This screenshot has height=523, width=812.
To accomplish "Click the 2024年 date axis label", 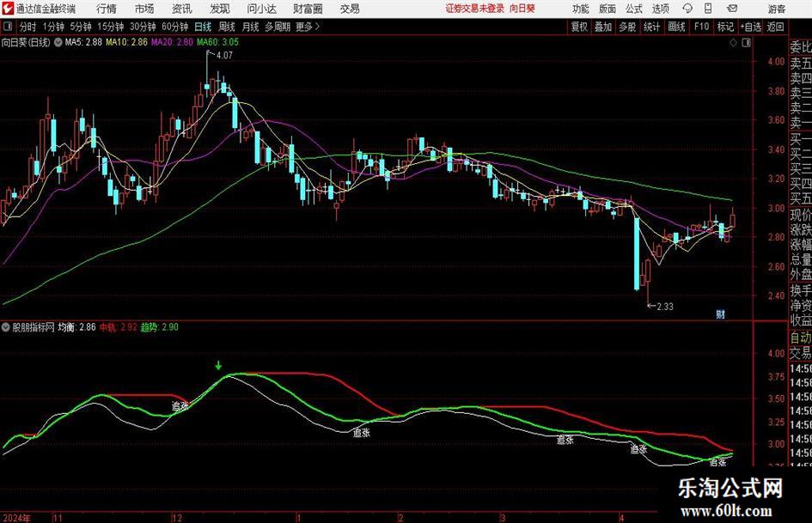I will pyautogui.click(x=16, y=518).
